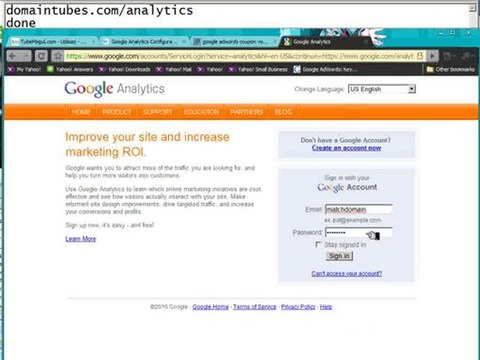
Task: Open HOME in the orange navigation bar
Action: (x=81, y=112)
